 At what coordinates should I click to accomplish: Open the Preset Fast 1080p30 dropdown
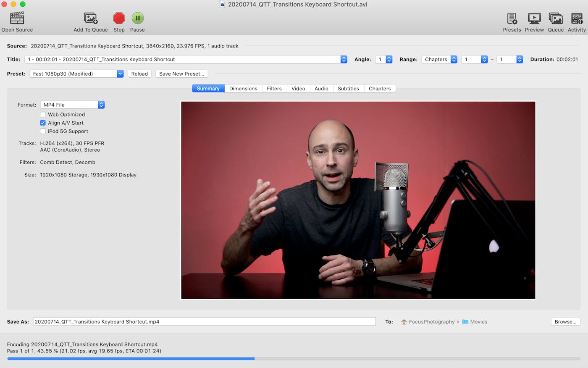point(76,74)
